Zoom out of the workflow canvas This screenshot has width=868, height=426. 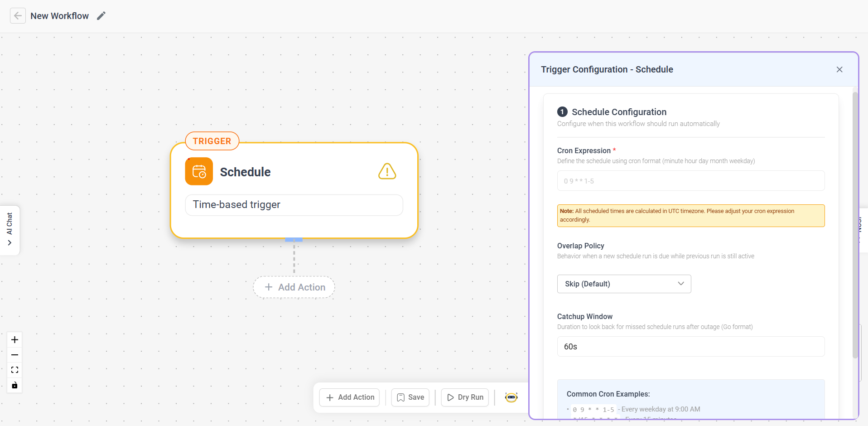pos(14,355)
